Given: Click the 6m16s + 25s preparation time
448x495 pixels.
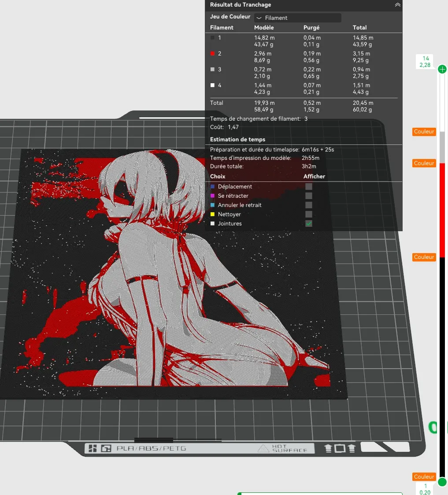Looking at the screenshot, I should 318,149.
